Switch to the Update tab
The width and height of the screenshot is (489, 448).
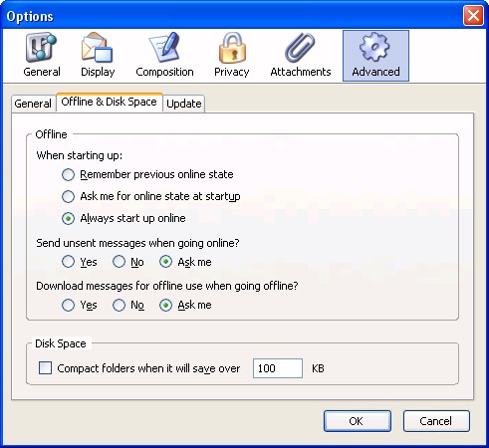click(184, 104)
